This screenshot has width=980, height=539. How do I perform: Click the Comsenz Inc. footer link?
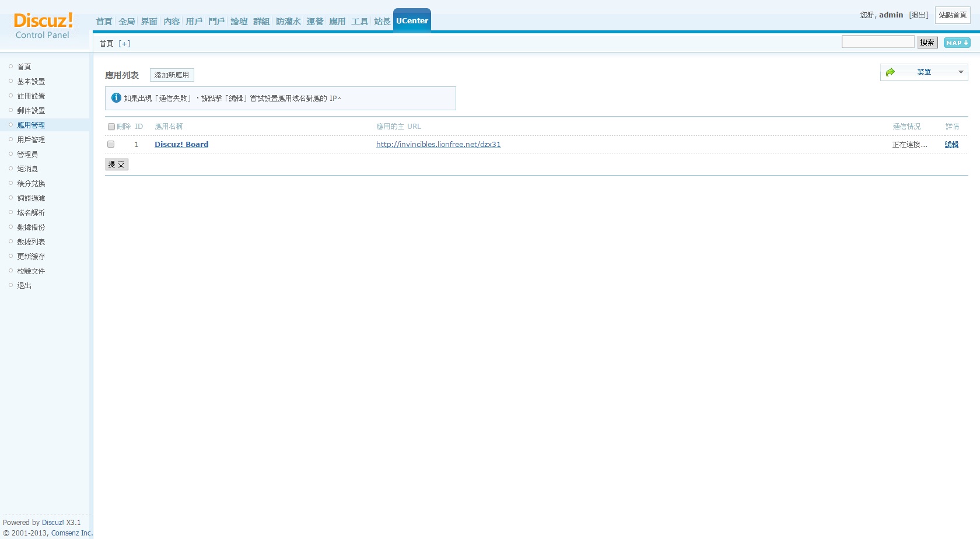(x=72, y=533)
